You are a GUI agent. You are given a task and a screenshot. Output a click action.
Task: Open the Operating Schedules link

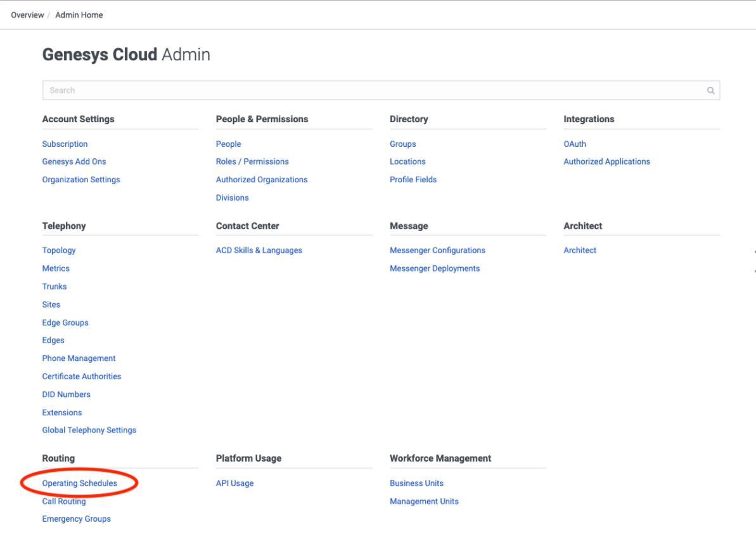pos(80,483)
